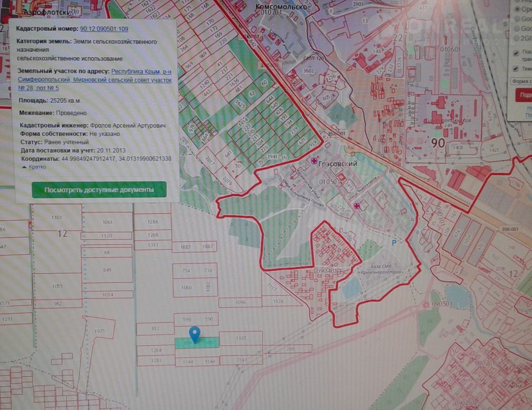Toggle the checkbox labeled starting with Тем

[x=517, y=68]
